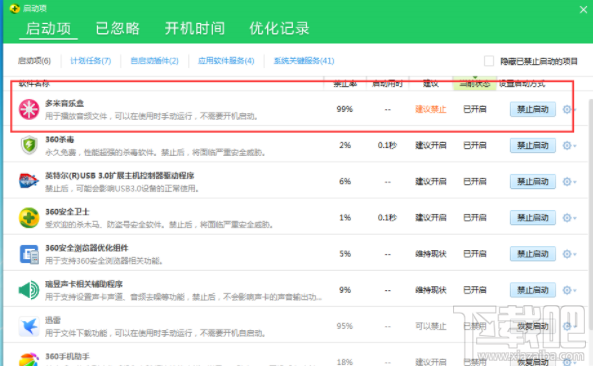Select the 计划任务(7) sub-tab
This screenshot has width=593, height=366.
pos(91,61)
